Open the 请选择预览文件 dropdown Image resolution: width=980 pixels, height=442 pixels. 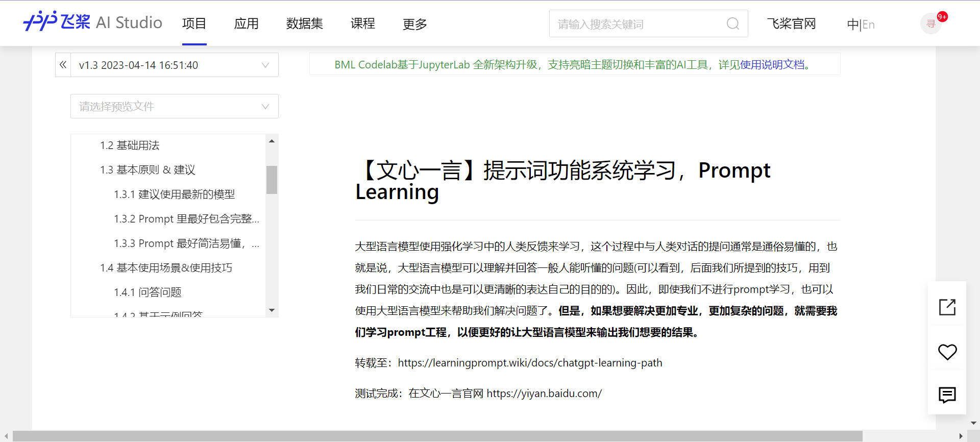pos(175,106)
